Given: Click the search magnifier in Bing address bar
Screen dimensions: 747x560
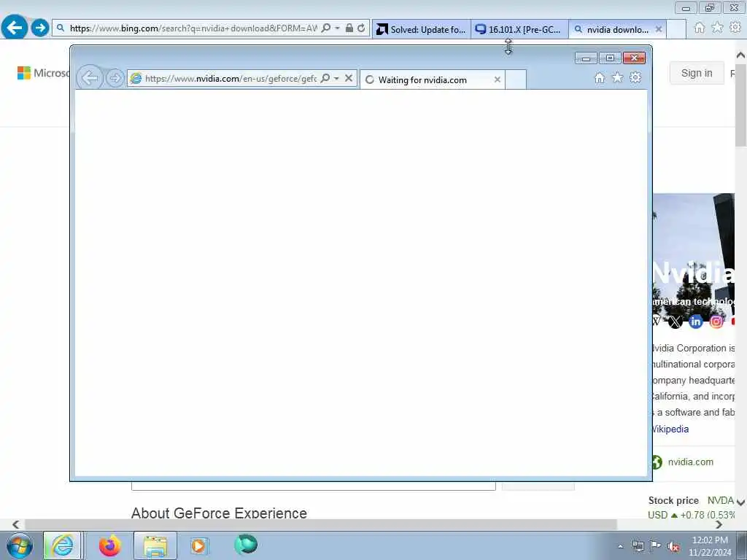Looking at the screenshot, I should click(x=326, y=28).
